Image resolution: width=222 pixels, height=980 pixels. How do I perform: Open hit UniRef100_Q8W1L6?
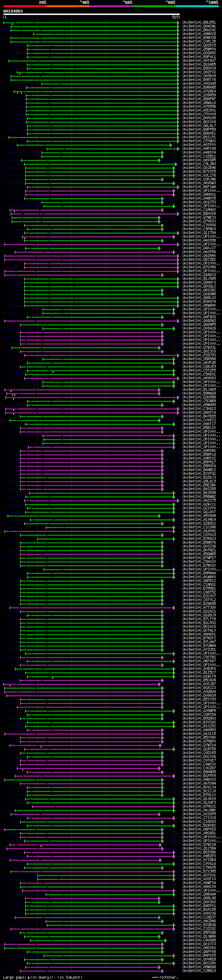[x=199, y=103]
